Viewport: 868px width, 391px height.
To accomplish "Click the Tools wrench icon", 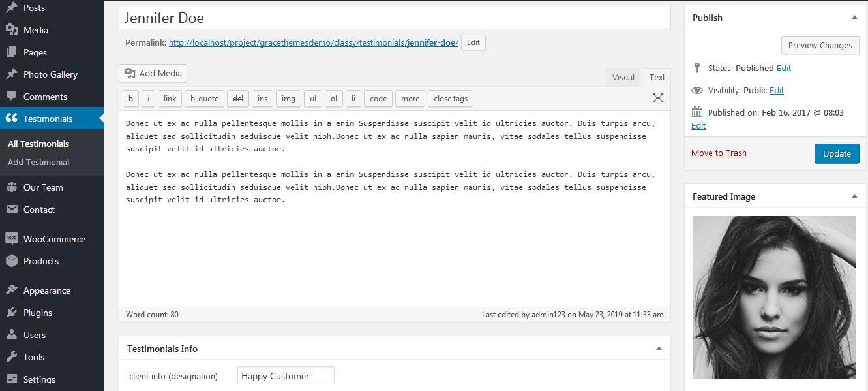I will [12, 357].
